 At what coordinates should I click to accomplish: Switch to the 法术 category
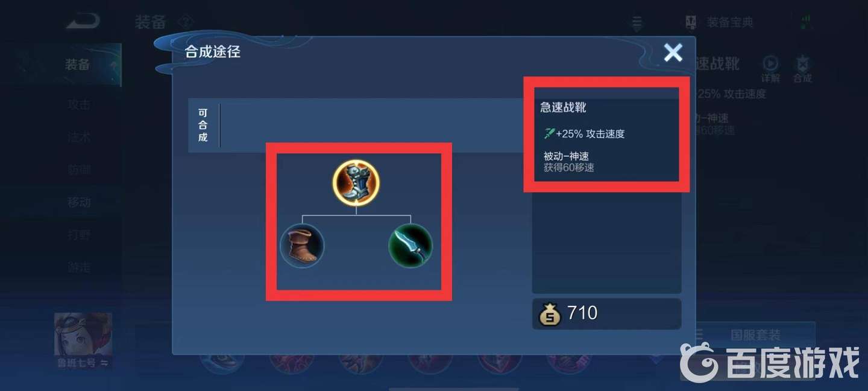[x=79, y=137]
